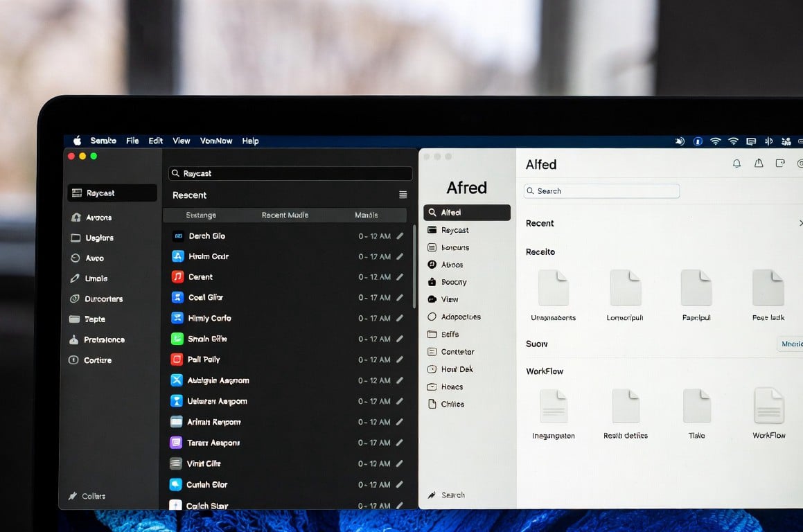The width and height of the screenshot is (803, 532).
Task: Open the Help menu
Action: click(250, 141)
